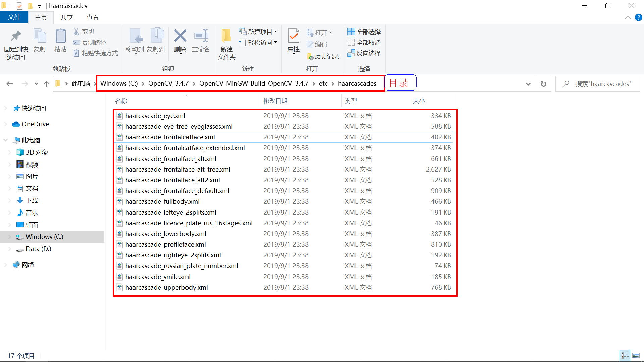This screenshot has height=362, width=644.
Task: Collapse the This PC (此电脑) tree node
Action: (x=6, y=140)
